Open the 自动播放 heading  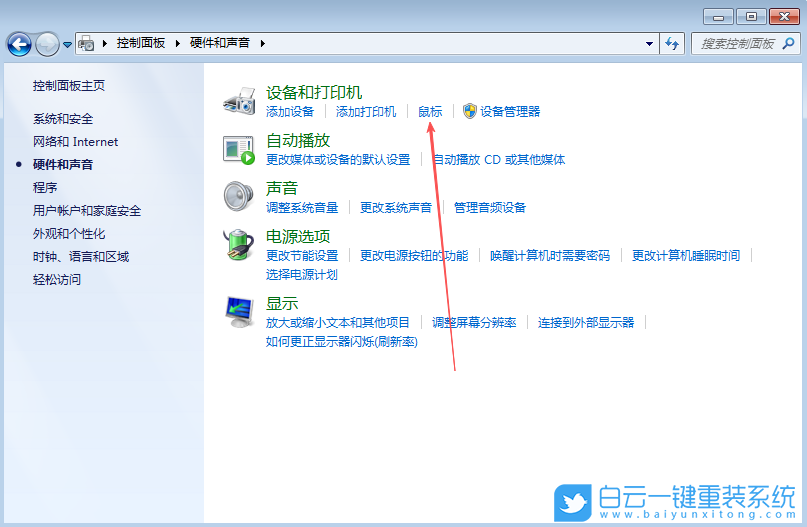[298, 140]
